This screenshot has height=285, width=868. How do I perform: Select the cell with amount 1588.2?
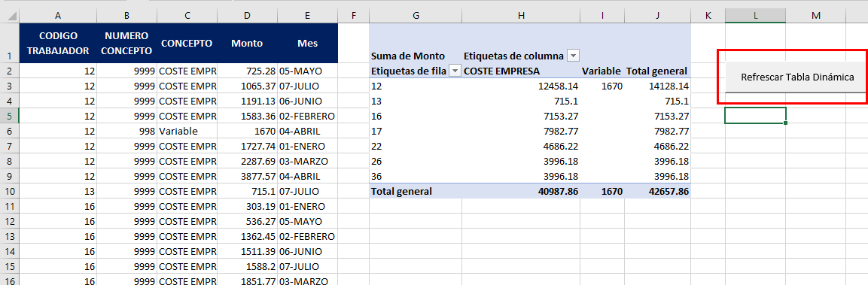(x=247, y=266)
